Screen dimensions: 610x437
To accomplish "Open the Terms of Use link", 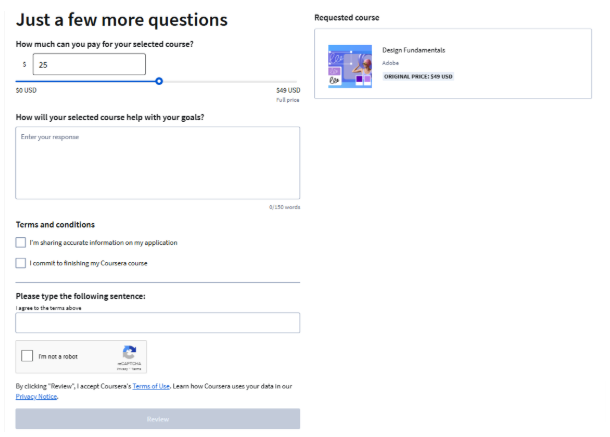I will coord(151,386).
